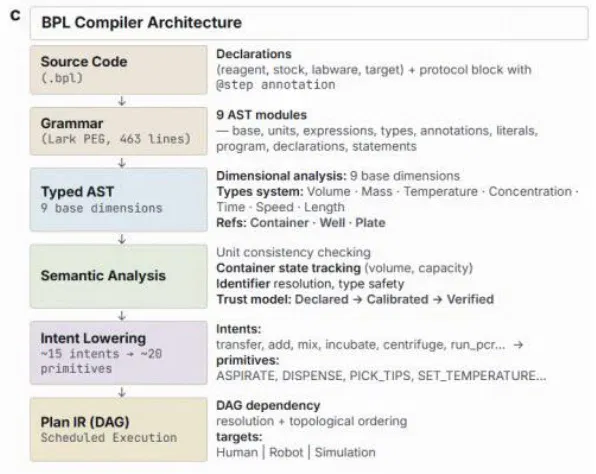The image size is (596, 474).
Task: Click the DAG dependency heading
Action: coord(268,406)
